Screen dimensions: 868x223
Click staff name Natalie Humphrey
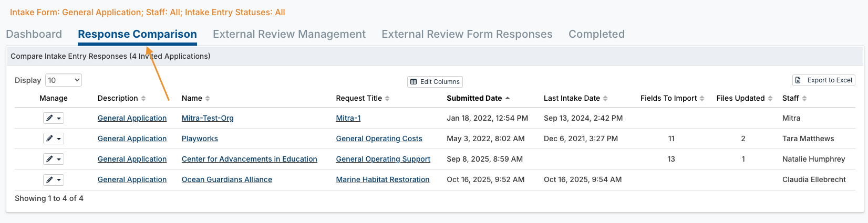[x=814, y=159]
